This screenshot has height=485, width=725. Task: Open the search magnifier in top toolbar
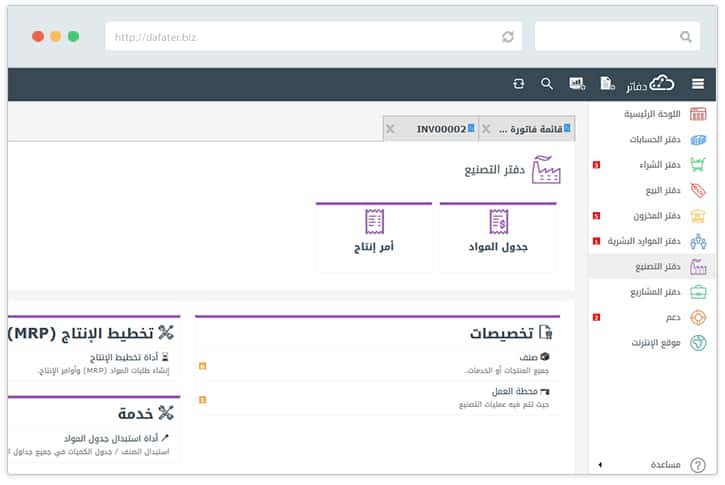coord(547,85)
